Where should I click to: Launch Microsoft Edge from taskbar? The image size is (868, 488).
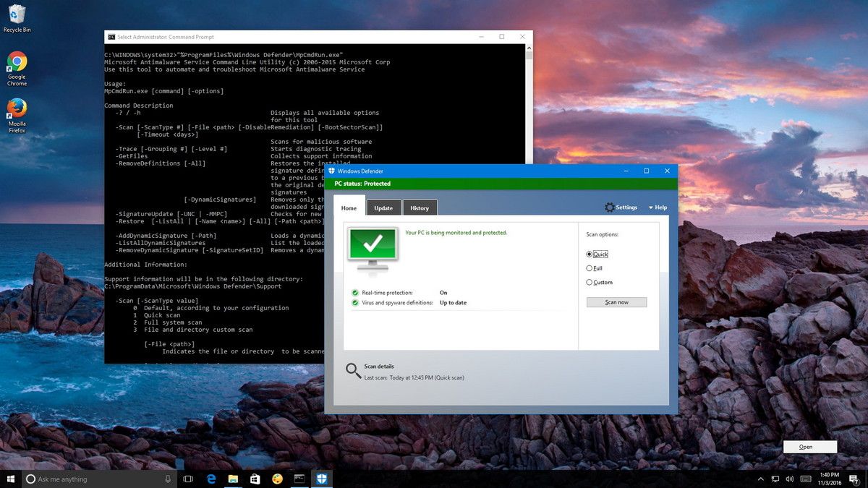pos(211,479)
